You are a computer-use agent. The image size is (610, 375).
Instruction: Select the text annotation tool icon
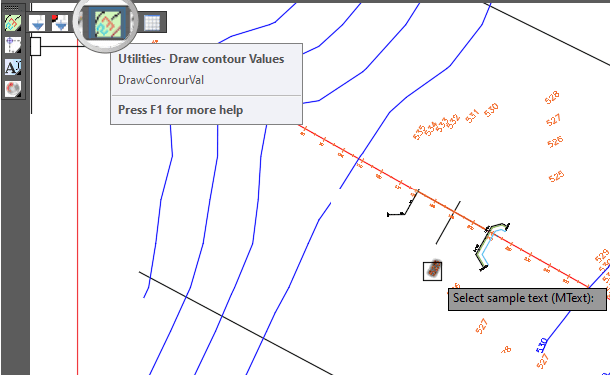tap(13, 67)
